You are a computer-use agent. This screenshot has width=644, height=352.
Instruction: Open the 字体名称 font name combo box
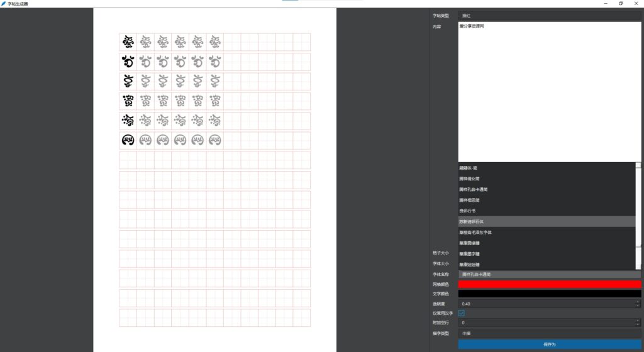click(x=549, y=275)
